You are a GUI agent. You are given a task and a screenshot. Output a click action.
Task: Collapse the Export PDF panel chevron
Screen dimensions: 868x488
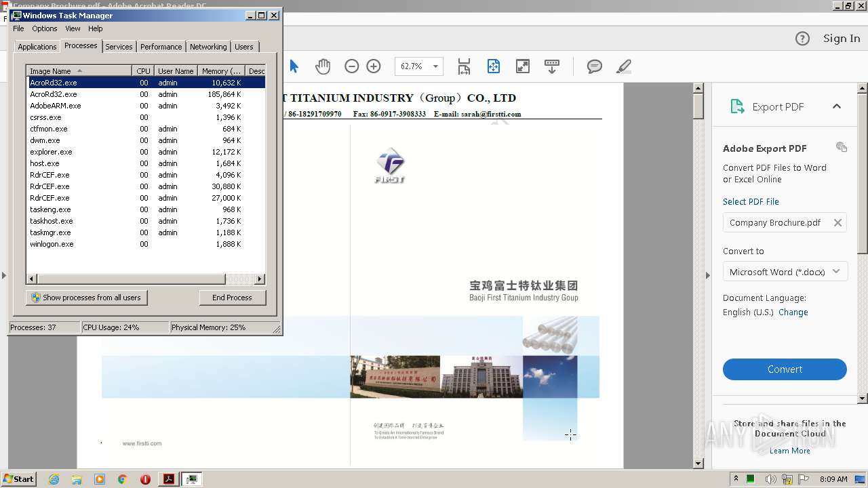[x=837, y=106]
